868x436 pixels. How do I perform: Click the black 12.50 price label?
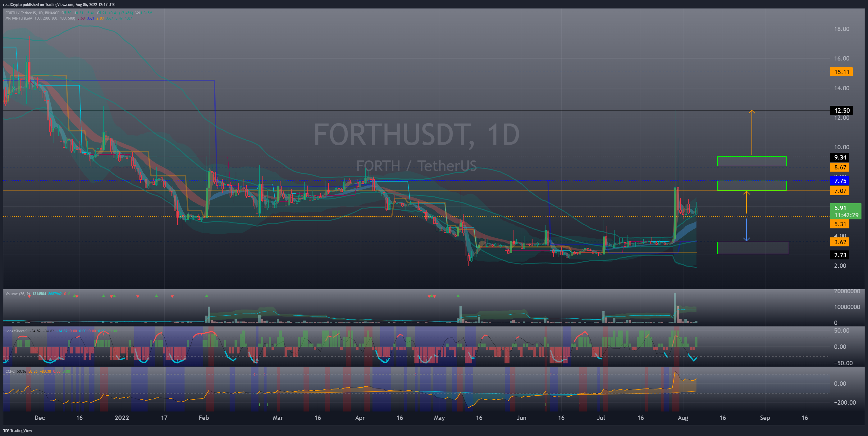[x=841, y=110]
